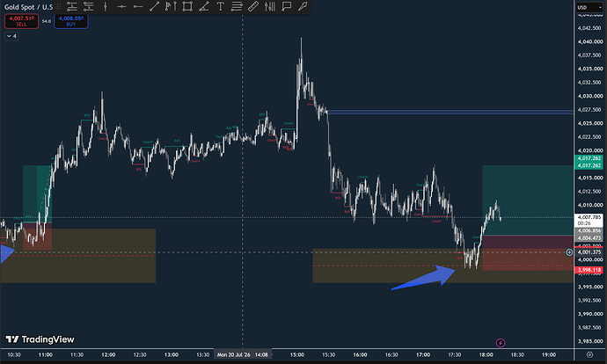Select the trend line tool
Screen dimensions: 607x364
coord(154,6)
